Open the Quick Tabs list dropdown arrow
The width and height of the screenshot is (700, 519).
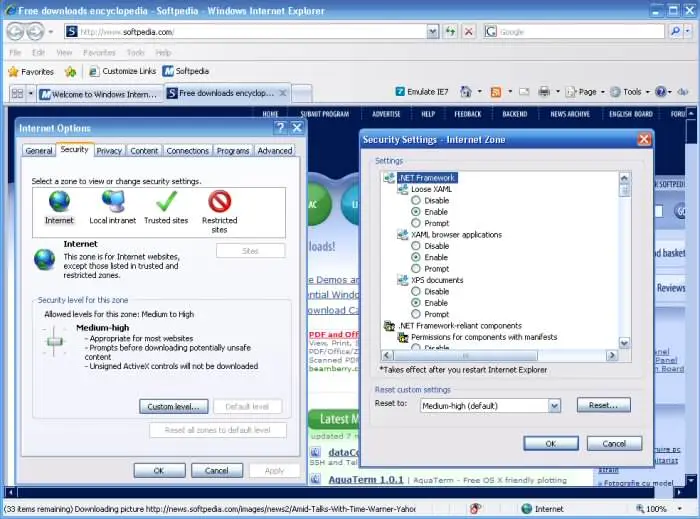pyautogui.click(x=30, y=94)
